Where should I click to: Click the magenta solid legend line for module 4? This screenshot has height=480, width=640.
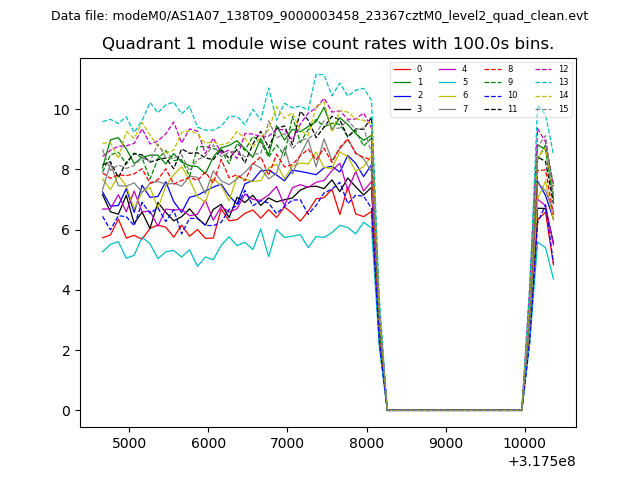(x=447, y=69)
